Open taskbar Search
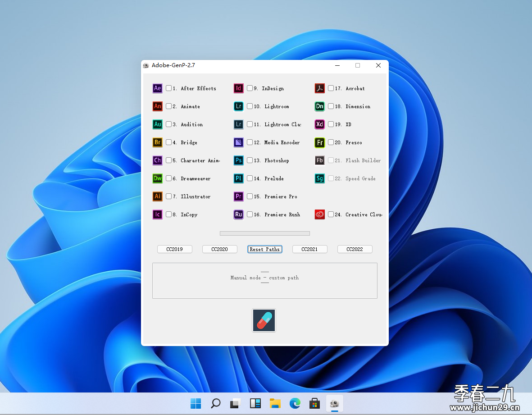532x415 pixels. 215,403
